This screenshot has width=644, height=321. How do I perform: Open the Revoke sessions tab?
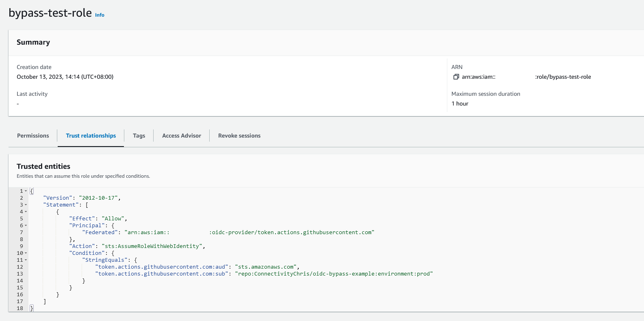239,136
